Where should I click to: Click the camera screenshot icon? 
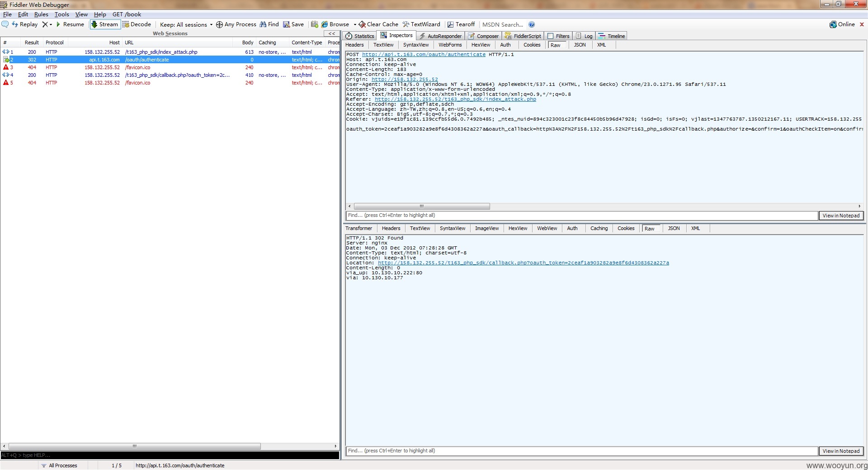click(315, 24)
